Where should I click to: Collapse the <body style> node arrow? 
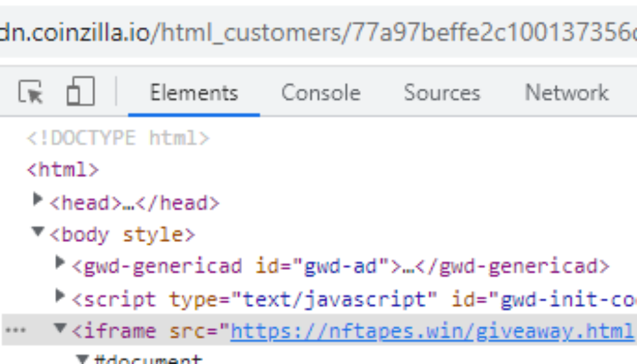pyautogui.click(x=39, y=232)
